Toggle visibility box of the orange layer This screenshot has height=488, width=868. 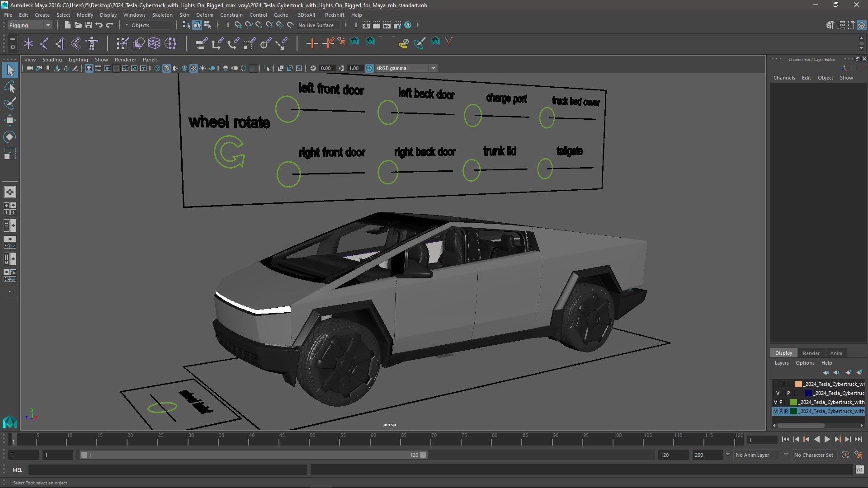coord(776,384)
